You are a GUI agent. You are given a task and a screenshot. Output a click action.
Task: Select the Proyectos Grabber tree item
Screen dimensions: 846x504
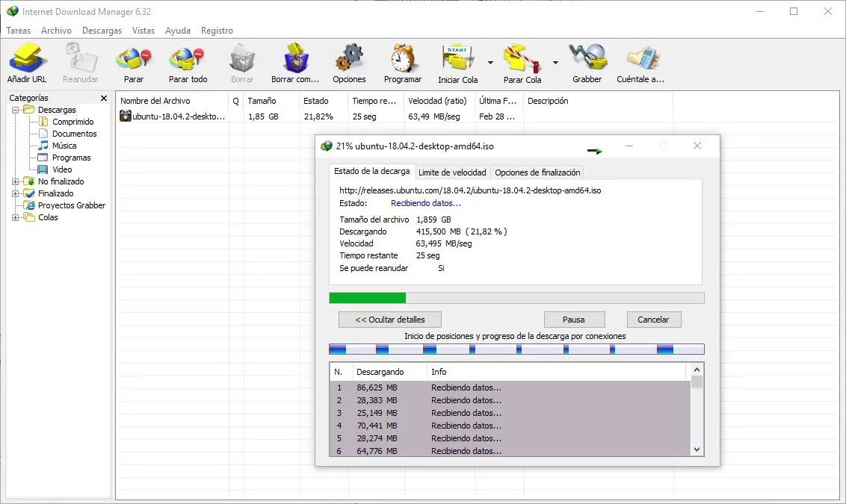(71, 205)
